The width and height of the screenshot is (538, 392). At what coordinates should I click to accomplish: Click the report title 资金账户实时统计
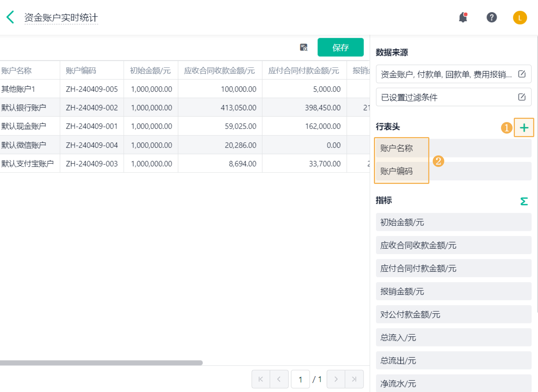(61, 18)
